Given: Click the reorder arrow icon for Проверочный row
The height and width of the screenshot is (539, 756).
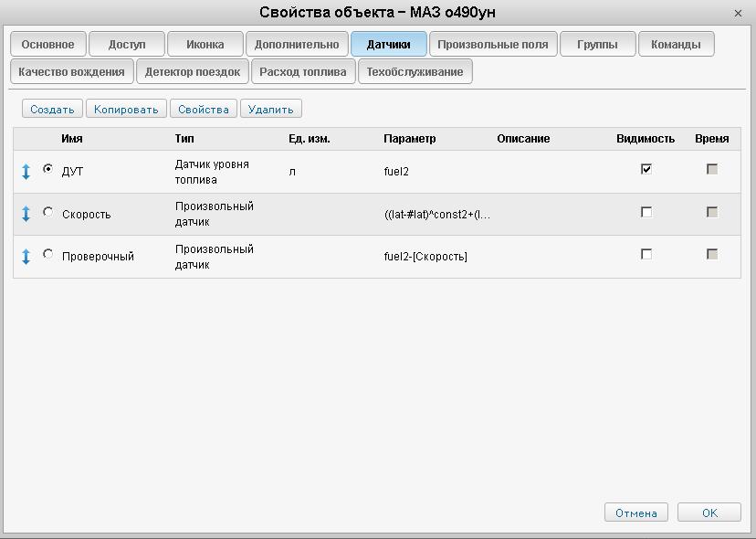Looking at the screenshot, I should point(26,257).
